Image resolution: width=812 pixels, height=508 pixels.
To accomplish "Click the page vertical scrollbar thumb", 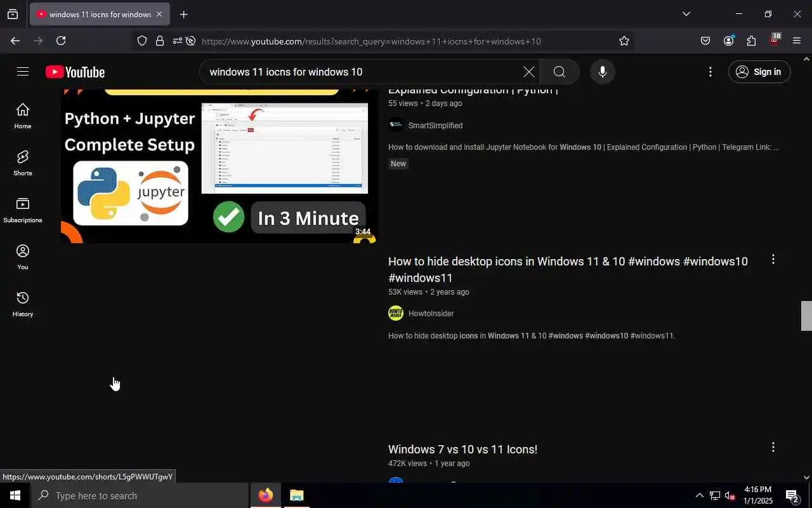I will point(806,316).
